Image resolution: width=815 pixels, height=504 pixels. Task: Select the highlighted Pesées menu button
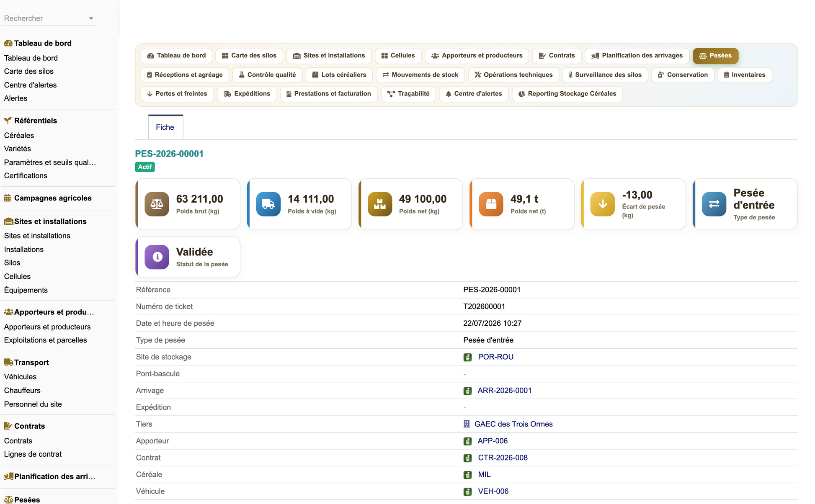pos(715,56)
